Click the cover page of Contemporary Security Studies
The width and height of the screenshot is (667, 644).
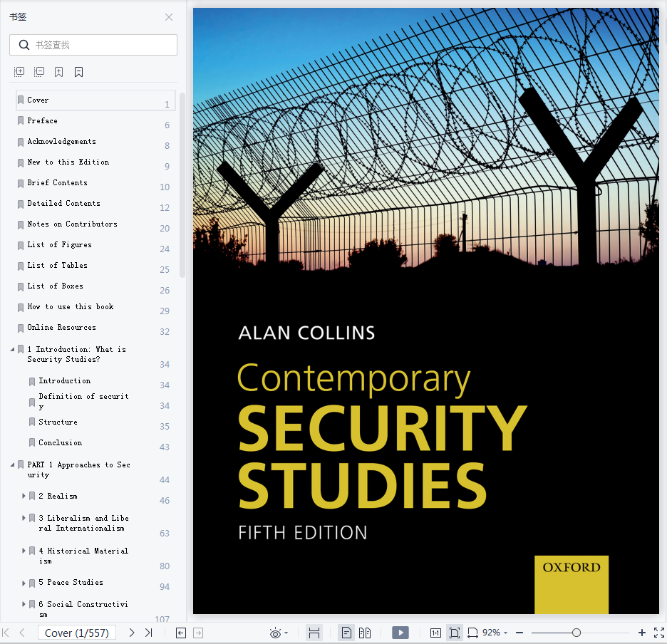click(x=426, y=311)
